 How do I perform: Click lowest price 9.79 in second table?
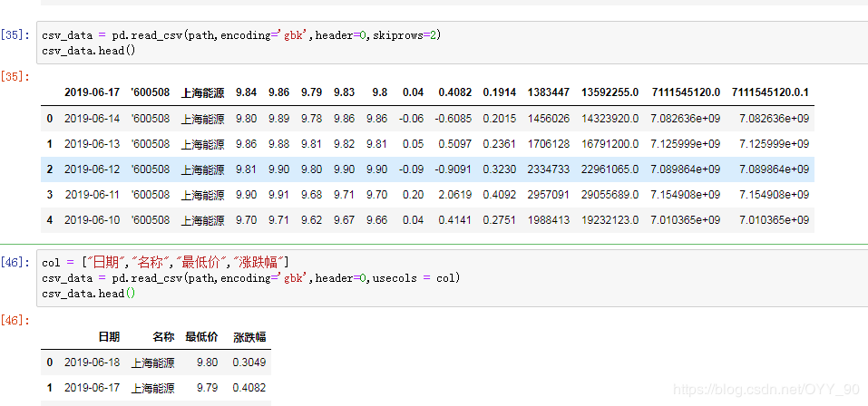tap(208, 388)
